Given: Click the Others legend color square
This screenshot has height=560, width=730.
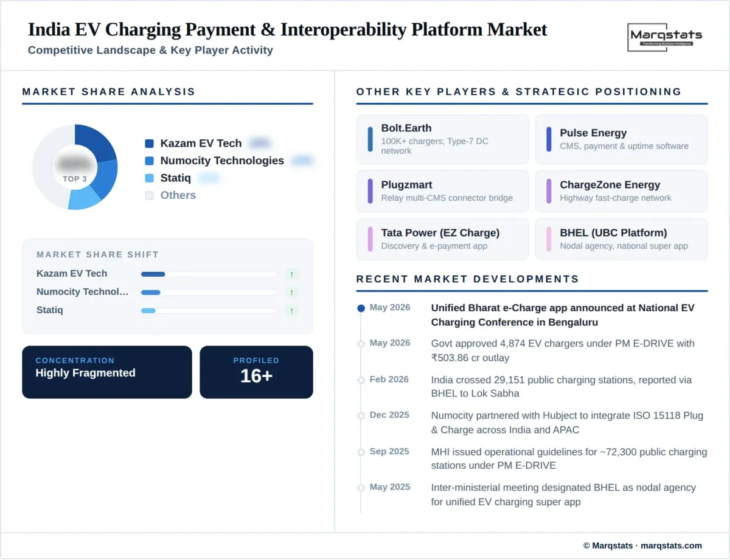Looking at the screenshot, I should coord(150,195).
